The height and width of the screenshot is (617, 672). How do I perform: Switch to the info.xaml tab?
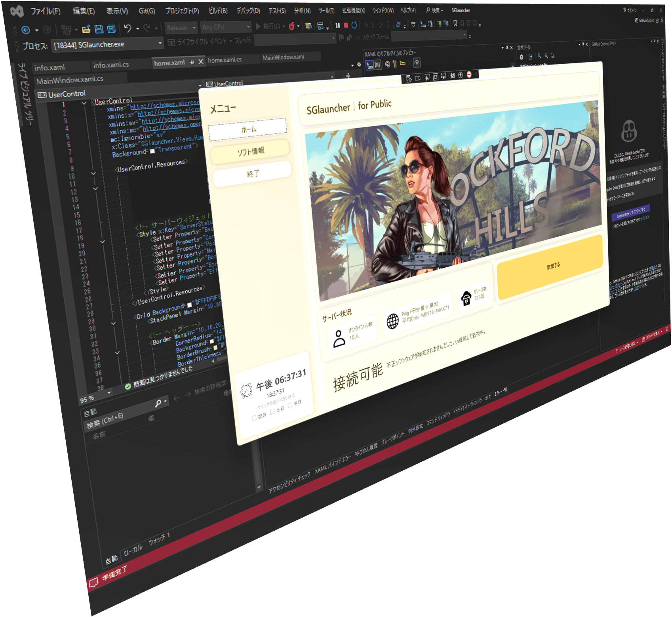coord(60,67)
